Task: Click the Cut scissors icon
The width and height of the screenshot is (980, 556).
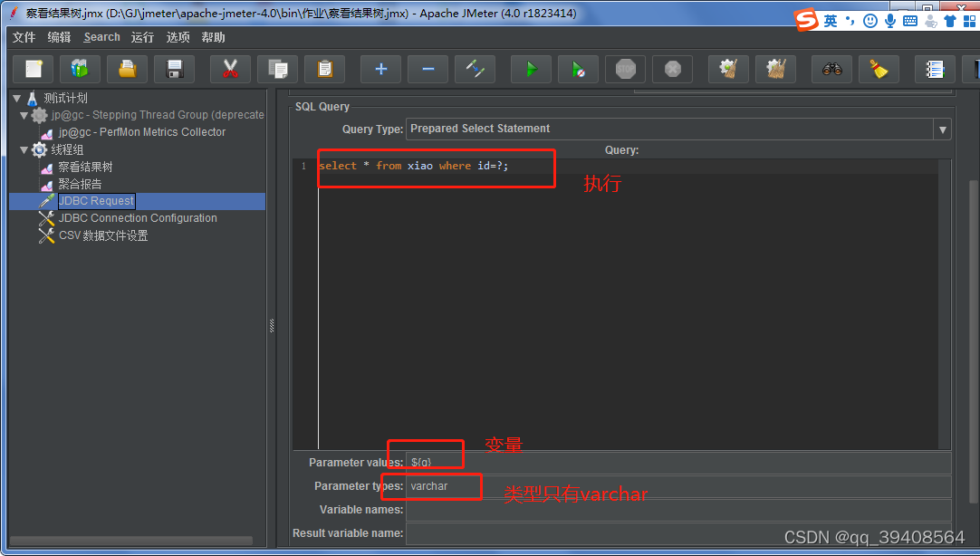Action: point(231,69)
